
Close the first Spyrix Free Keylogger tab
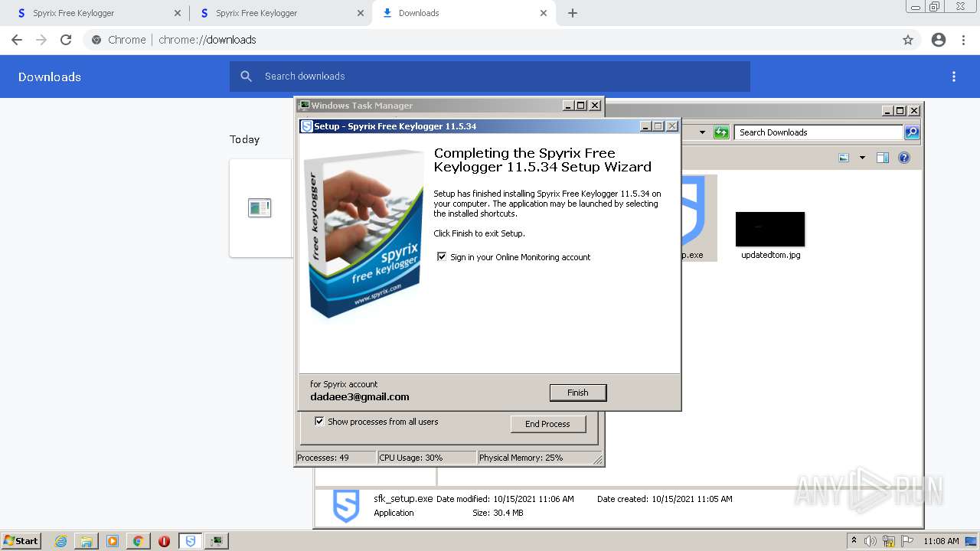point(178,13)
